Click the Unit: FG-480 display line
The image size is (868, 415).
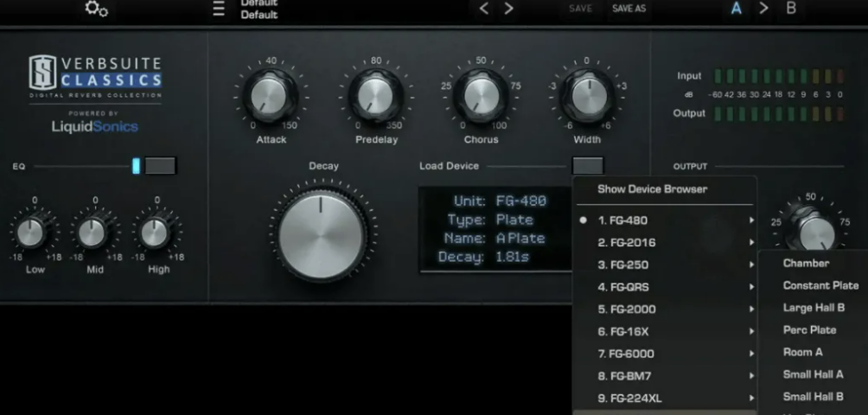(500, 201)
